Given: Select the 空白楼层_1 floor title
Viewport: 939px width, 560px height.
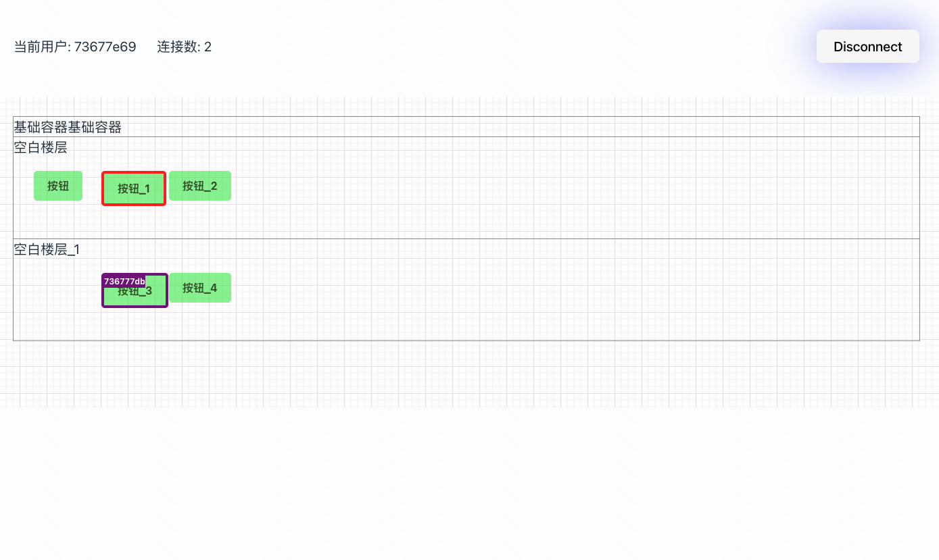Looking at the screenshot, I should tap(47, 249).
